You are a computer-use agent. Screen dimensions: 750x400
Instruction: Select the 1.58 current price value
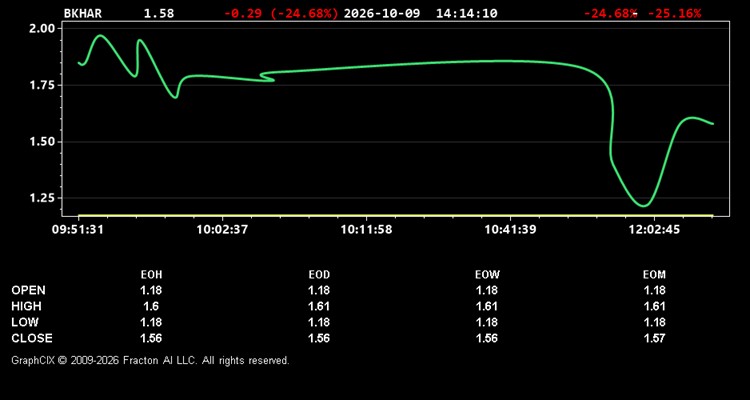(x=159, y=13)
